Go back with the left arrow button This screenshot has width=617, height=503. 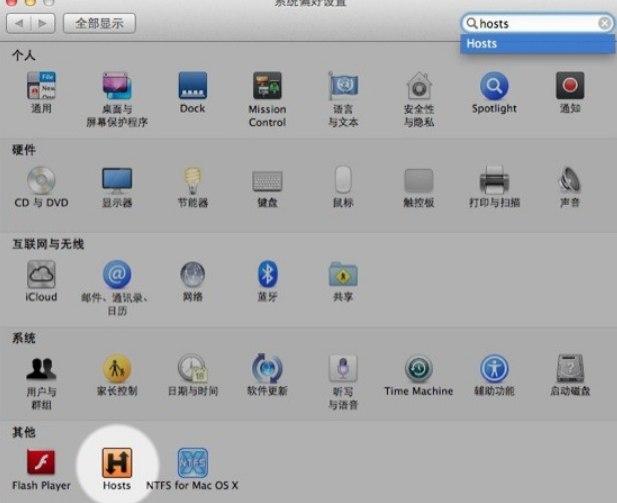pyautogui.click(x=19, y=23)
